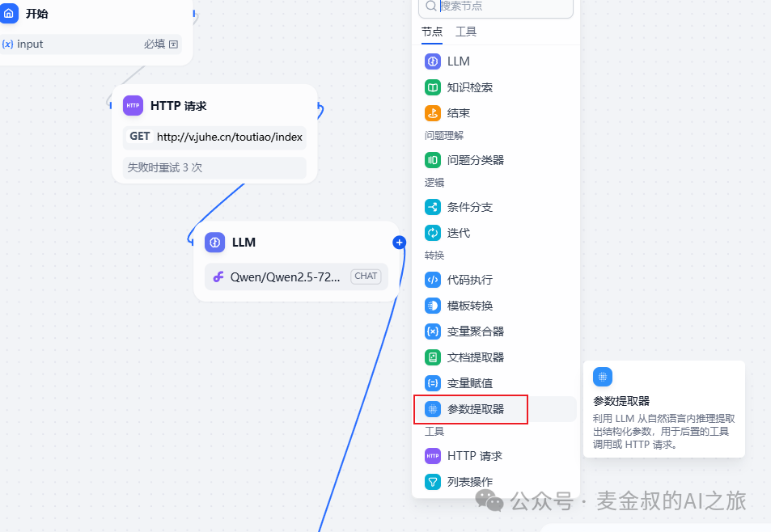Select the HTTP 请求 icon under 工具

click(x=433, y=456)
